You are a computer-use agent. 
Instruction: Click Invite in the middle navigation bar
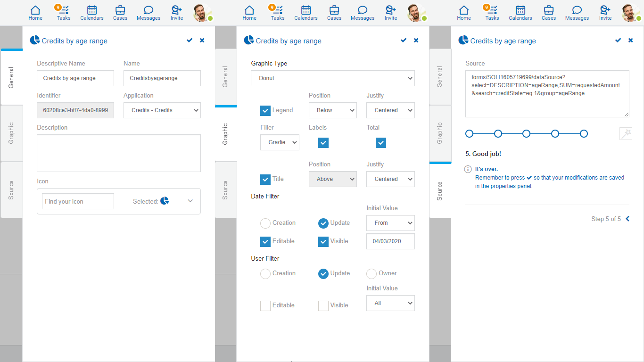click(391, 13)
